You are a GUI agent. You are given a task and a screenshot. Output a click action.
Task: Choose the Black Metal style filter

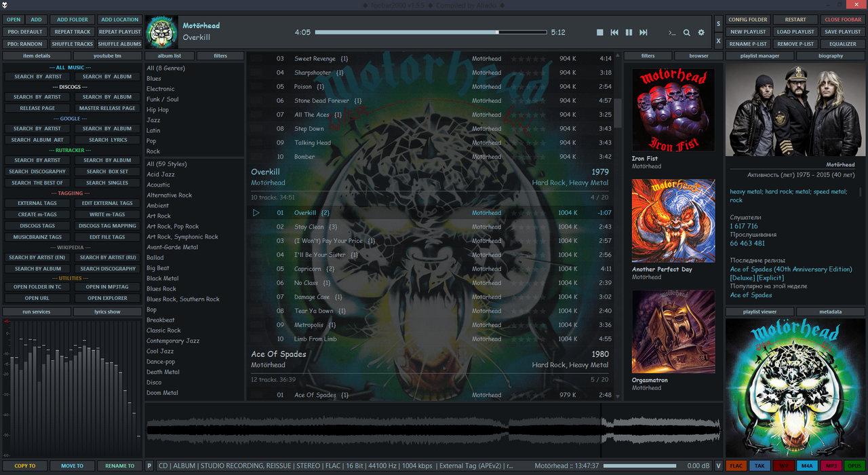[x=163, y=278]
